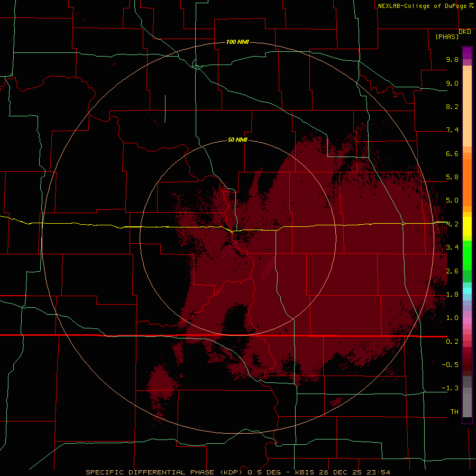
Task: Click the KBIS station ID in caption
Action: [x=304, y=472]
